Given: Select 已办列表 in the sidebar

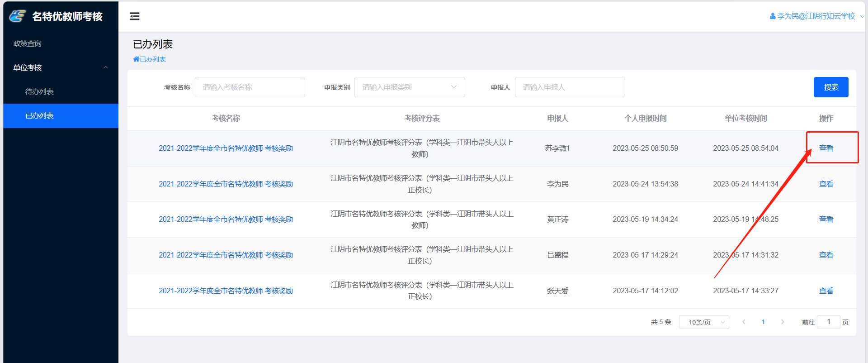Looking at the screenshot, I should (x=39, y=115).
